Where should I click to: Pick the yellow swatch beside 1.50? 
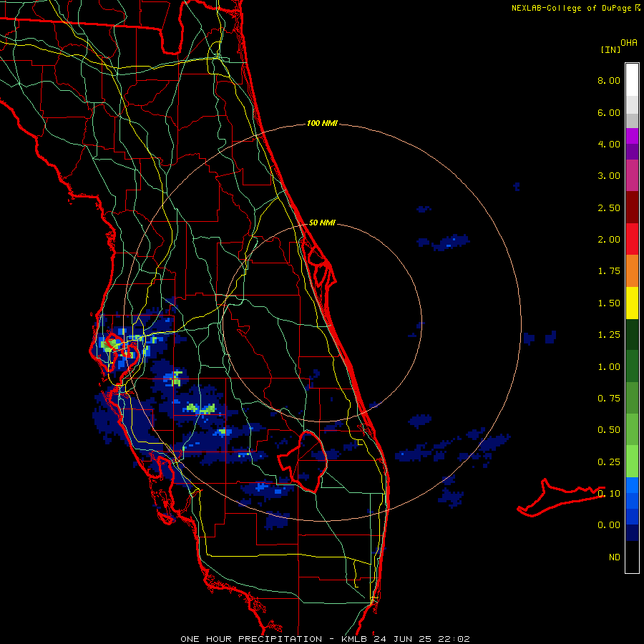tap(632, 303)
